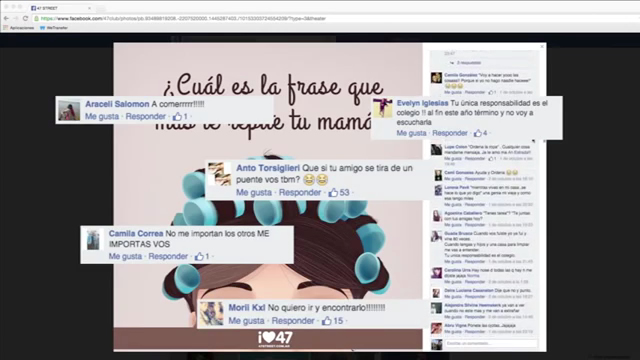Click the browser back arrow
Image resolution: width=640 pixels, height=360 pixels.
(x=6, y=18)
